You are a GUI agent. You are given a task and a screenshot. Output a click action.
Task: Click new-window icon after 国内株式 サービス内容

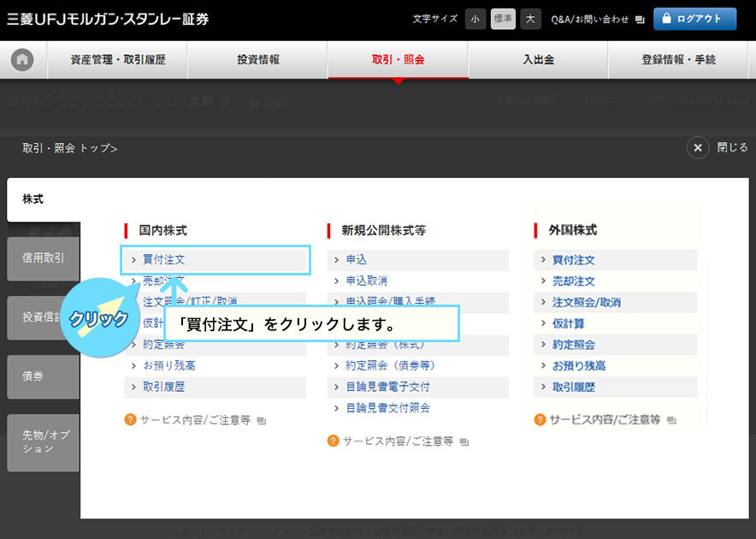262,421
